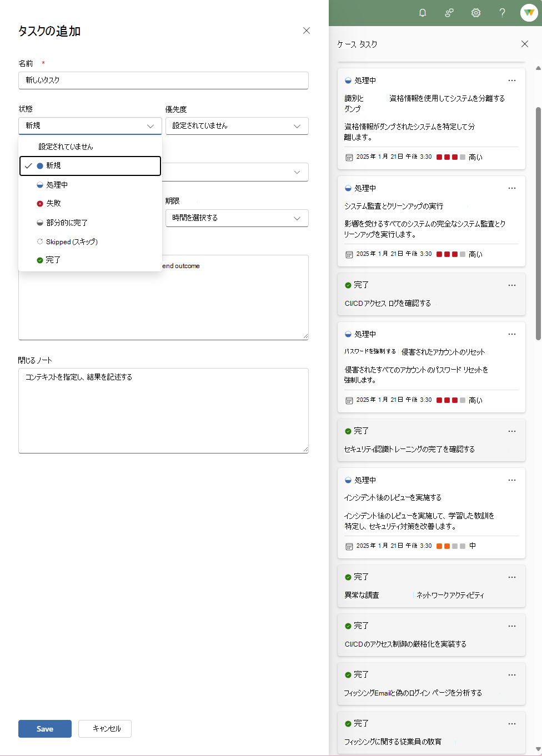Image resolution: width=542 pixels, height=756 pixels.
Task: Open more options for CI/CD アクセス ログを確認する task
Action: [512, 285]
